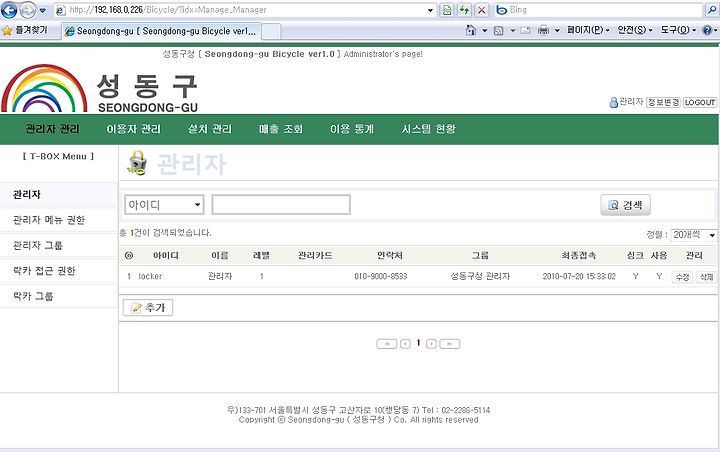Click the 검색 search button
Screen dimensions: 720x452
pyautogui.click(x=625, y=205)
